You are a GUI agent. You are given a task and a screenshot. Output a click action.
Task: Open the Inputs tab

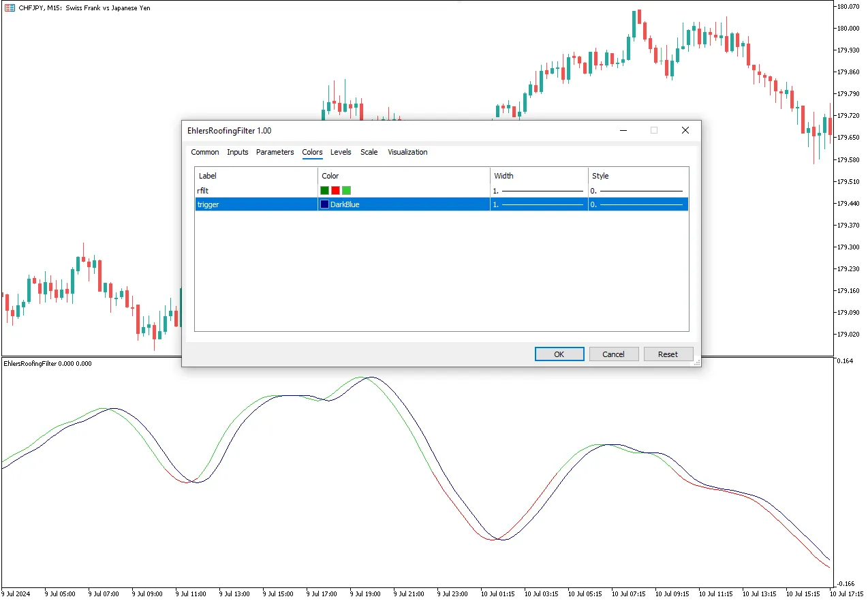click(238, 152)
